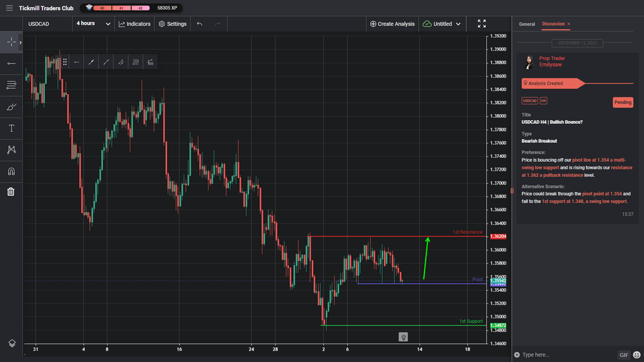Screen dimensions: 644x362
Task: Open chart Settings
Action: pyautogui.click(x=173, y=24)
